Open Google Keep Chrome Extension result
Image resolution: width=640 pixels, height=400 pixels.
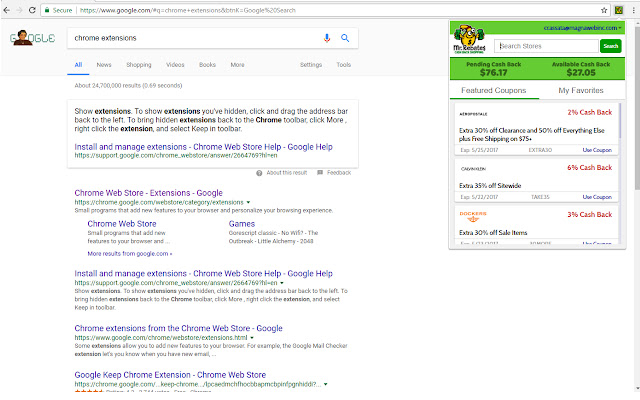pyautogui.click(x=170, y=375)
